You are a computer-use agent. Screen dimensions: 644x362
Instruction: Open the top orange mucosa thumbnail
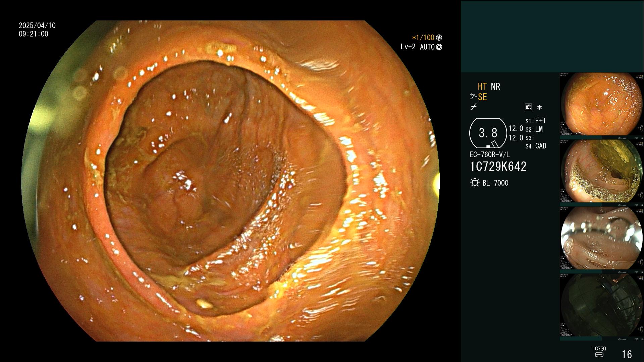coord(601,104)
